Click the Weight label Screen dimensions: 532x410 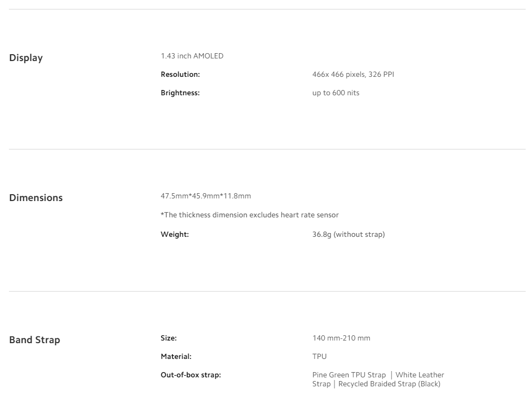click(175, 234)
